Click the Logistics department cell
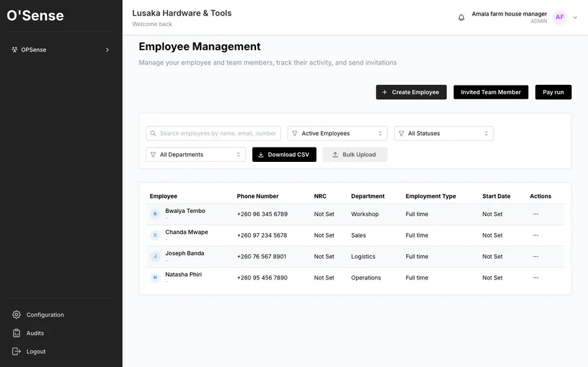The image size is (588, 367). pyautogui.click(x=363, y=257)
